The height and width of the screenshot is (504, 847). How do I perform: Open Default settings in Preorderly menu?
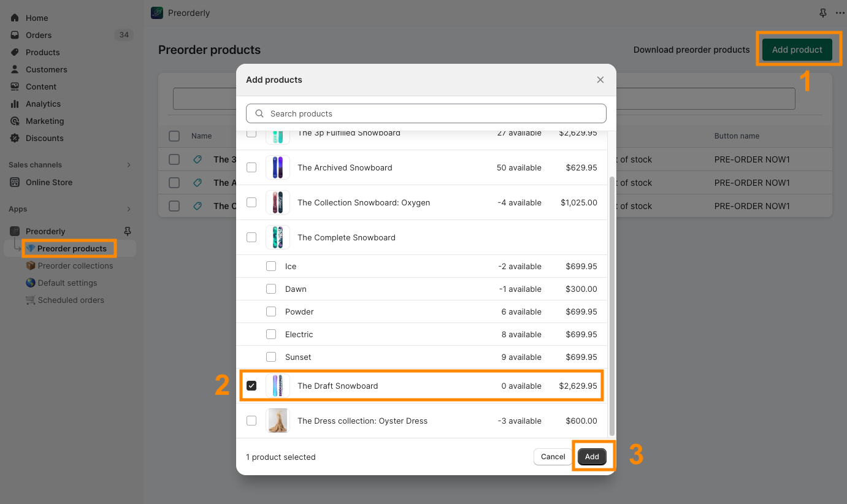click(x=67, y=283)
